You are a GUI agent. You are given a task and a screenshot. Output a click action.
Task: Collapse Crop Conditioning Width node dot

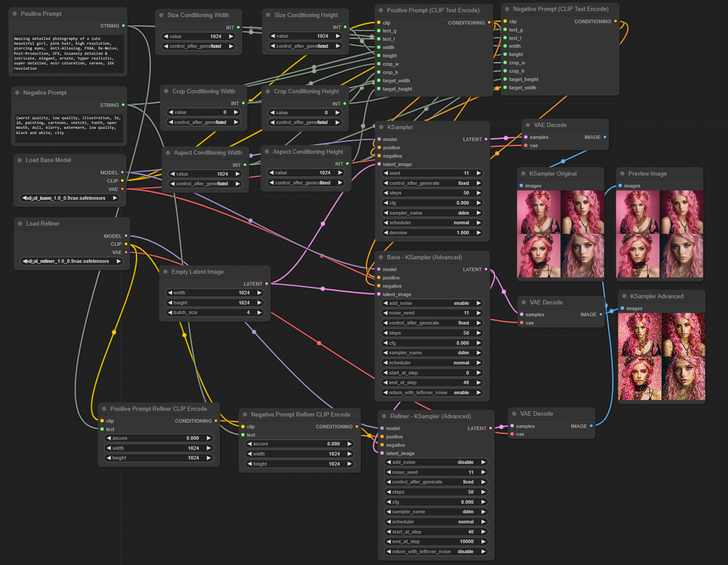click(x=166, y=91)
